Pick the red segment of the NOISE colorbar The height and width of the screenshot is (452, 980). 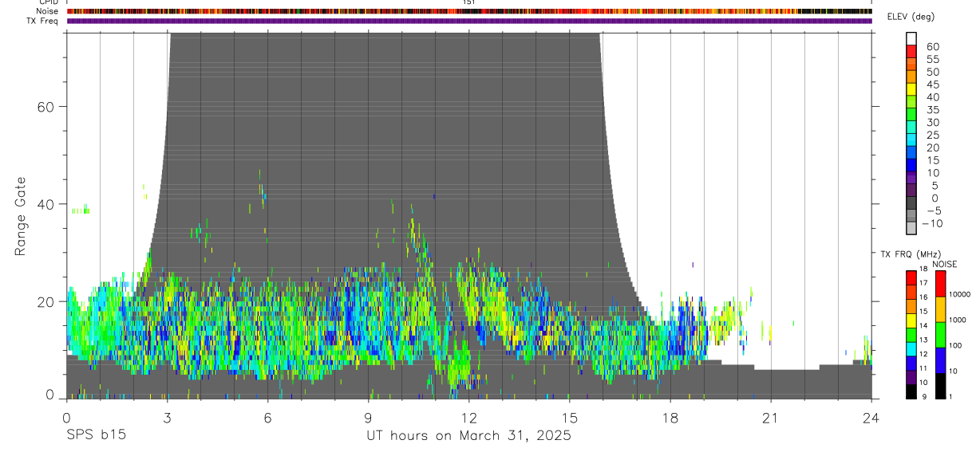click(939, 284)
